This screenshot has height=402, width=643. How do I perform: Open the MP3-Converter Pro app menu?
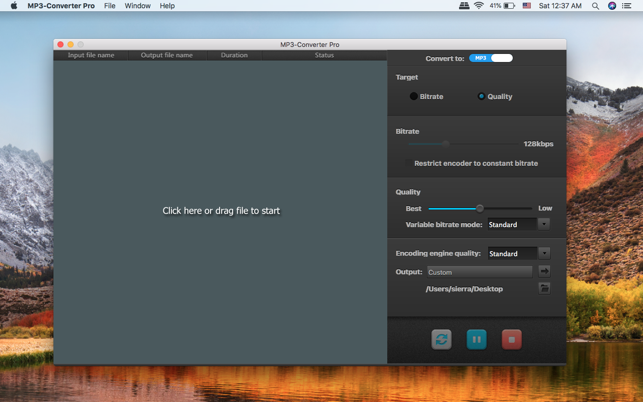point(61,6)
